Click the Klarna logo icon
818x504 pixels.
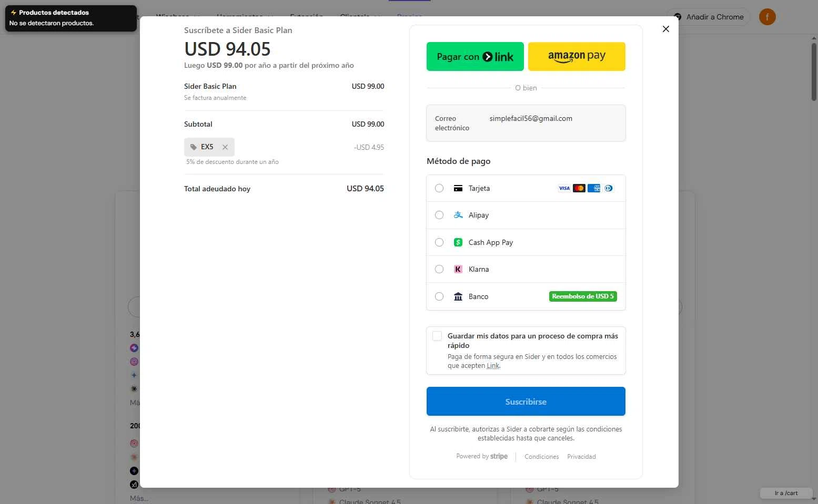point(458,269)
